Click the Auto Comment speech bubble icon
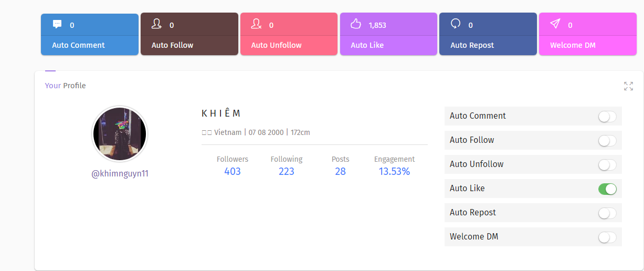 pyautogui.click(x=57, y=24)
